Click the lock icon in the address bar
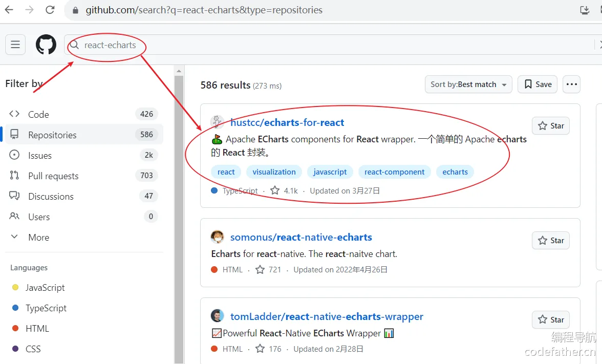This screenshot has height=364, width=602. (x=76, y=10)
